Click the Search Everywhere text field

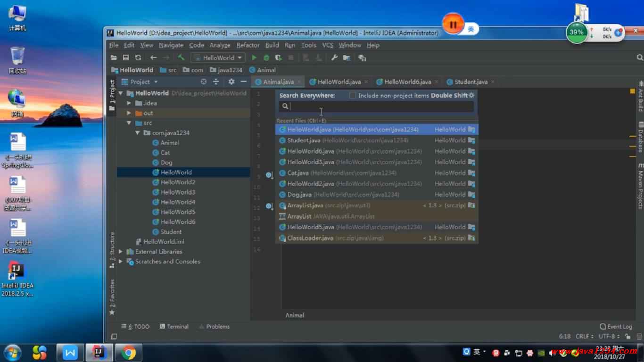click(377, 107)
